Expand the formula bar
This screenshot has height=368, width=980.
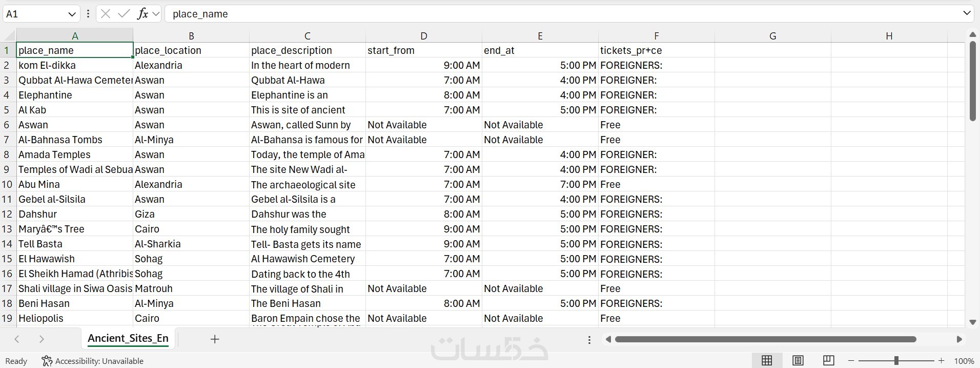(x=967, y=14)
